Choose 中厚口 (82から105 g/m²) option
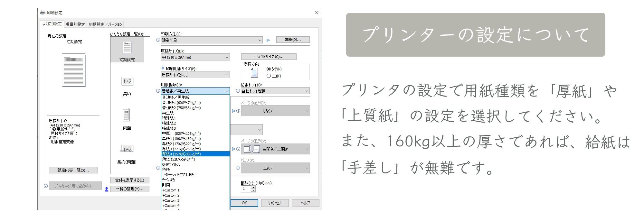The image size is (644, 222). pos(195,134)
